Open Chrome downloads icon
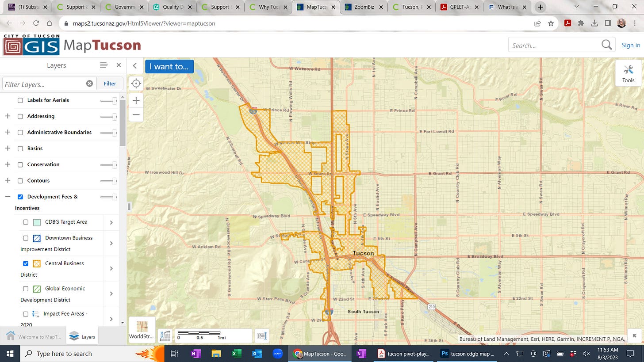The width and height of the screenshot is (644, 362). (x=594, y=23)
